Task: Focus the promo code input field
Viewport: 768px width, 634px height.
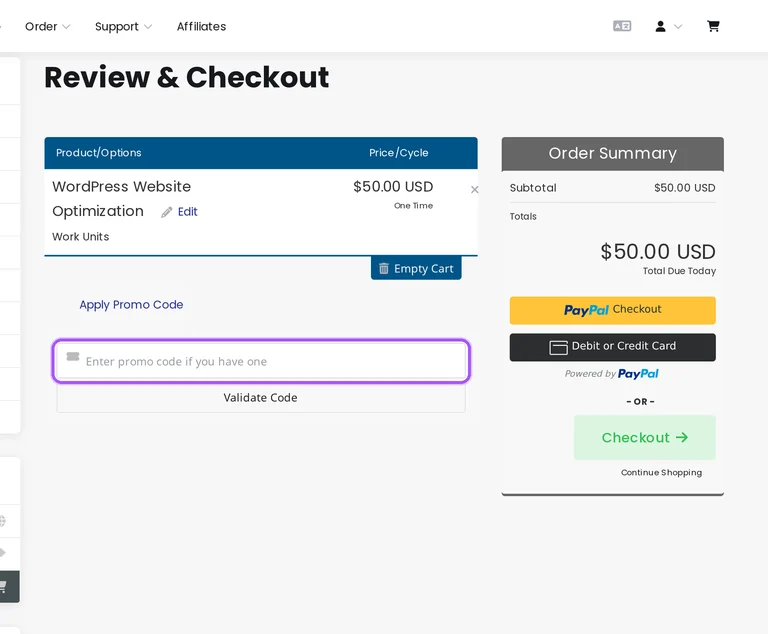Action: [x=261, y=361]
